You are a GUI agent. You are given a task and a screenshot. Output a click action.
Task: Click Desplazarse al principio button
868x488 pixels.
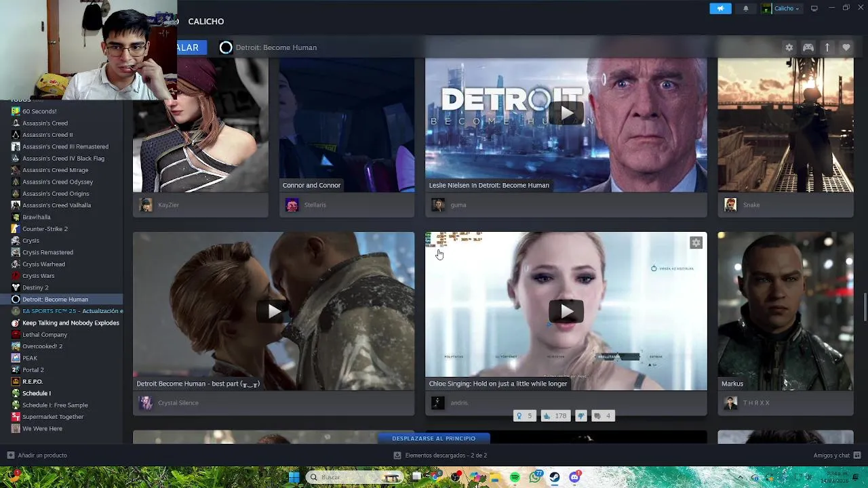[x=433, y=439]
